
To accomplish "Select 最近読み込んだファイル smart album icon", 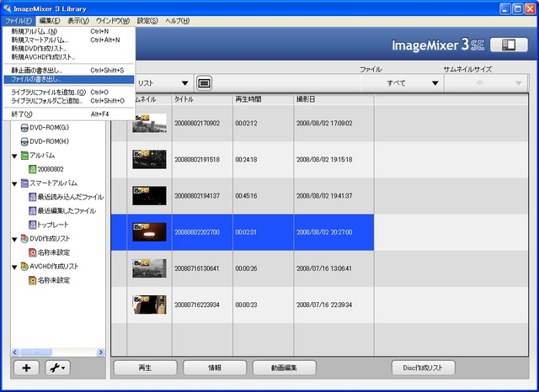I will click(x=32, y=197).
